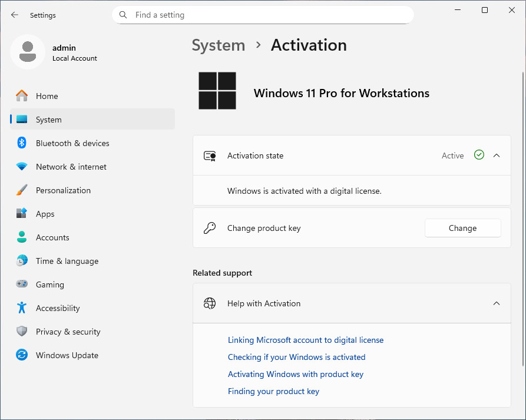Collapse the Help with Activation section
Image resolution: width=526 pixels, height=420 pixels.
497,303
